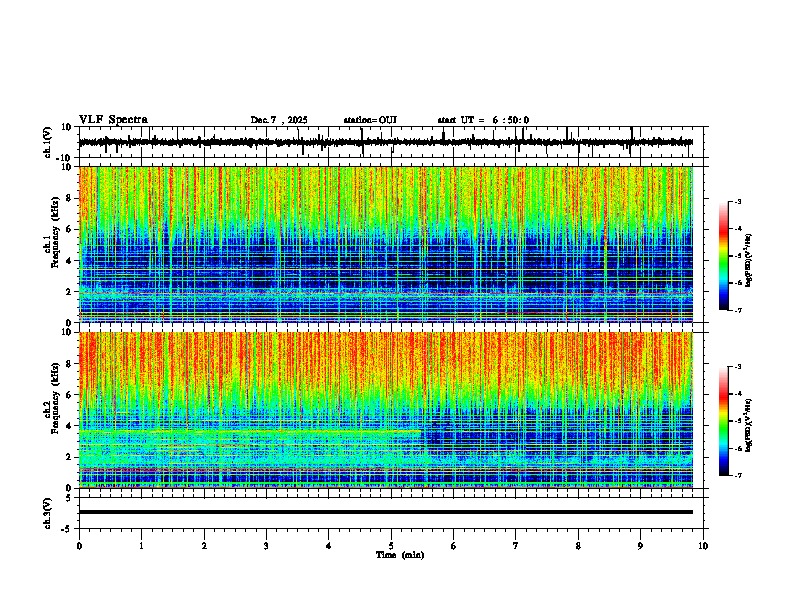The width and height of the screenshot is (792, 612).
Task: Click the 'VLF Spectra' title text
Action: click(113, 120)
